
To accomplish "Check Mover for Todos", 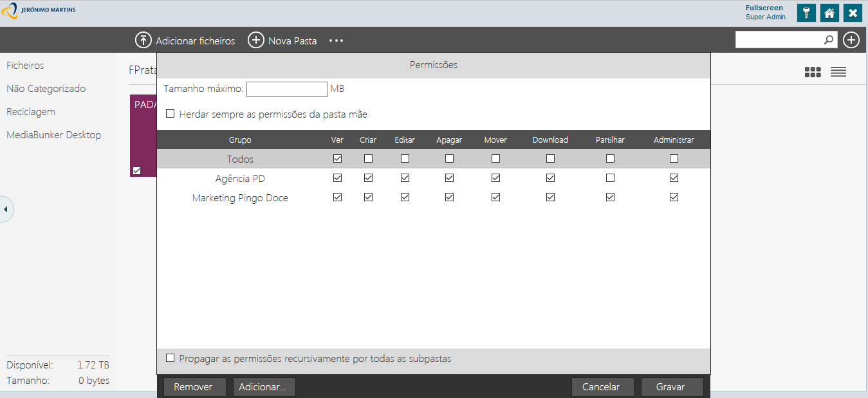I will point(495,158).
